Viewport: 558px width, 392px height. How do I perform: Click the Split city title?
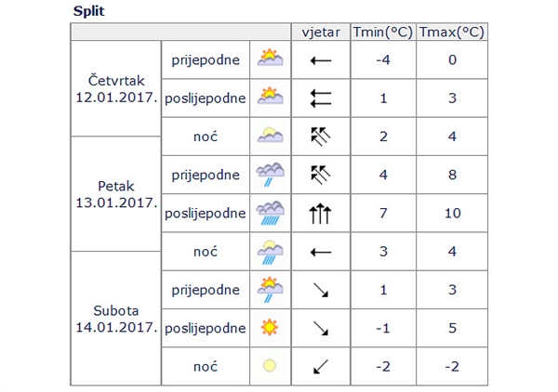89,11
